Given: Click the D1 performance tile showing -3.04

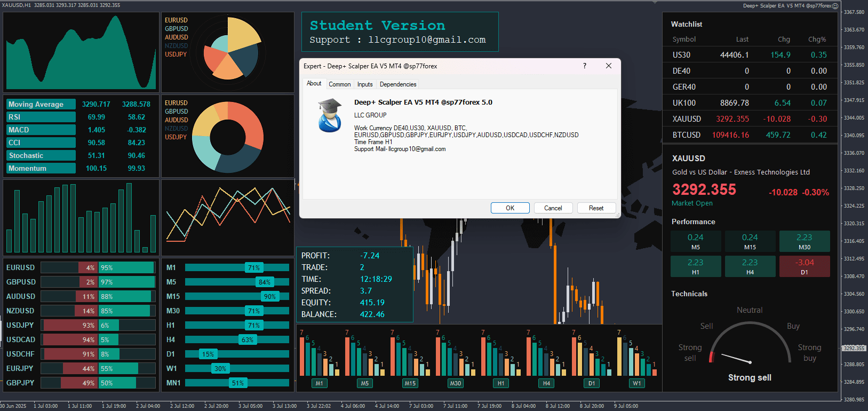Looking at the screenshot, I should 805,266.
